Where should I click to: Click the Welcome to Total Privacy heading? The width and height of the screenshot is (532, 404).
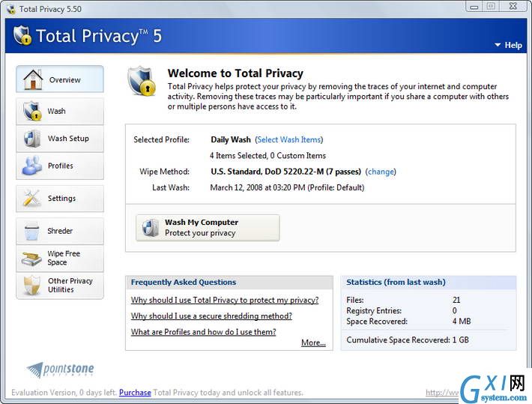[235, 73]
